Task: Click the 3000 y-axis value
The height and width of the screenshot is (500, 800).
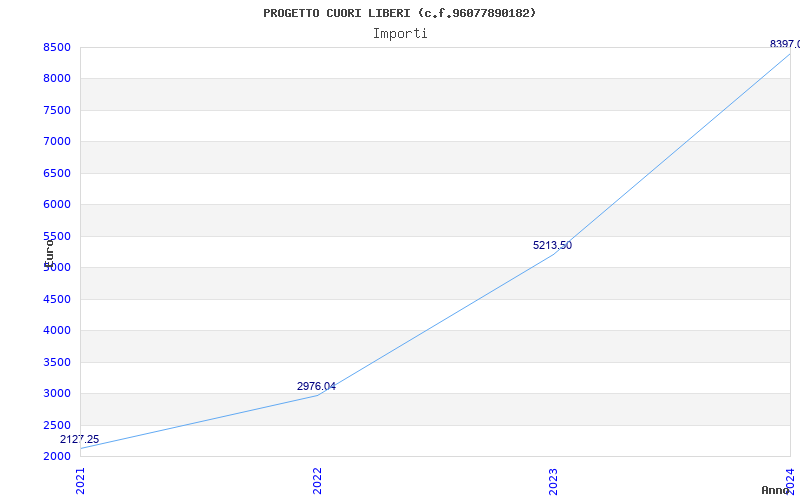Action: pyautogui.click(x=56, y=393)
